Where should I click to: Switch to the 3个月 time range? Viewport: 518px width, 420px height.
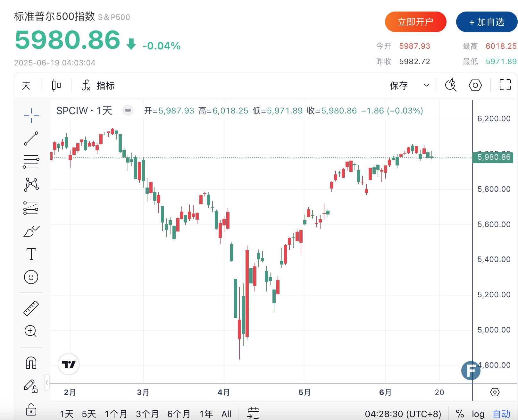[147, 414]
